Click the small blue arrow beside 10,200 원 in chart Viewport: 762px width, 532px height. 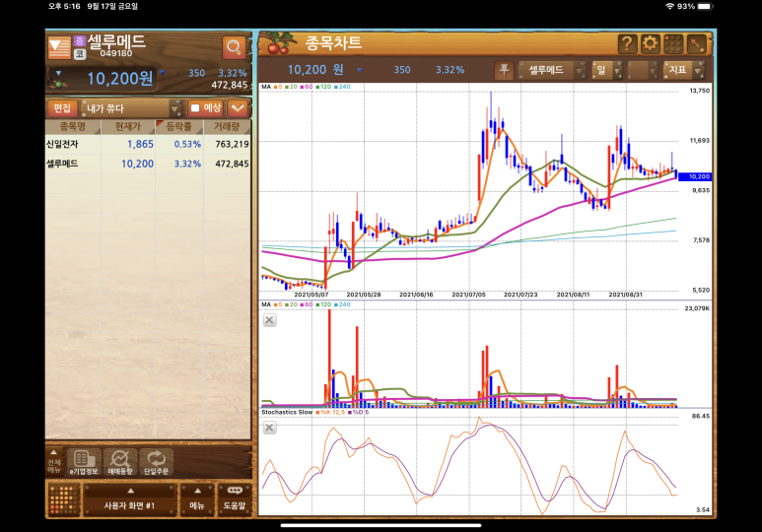[x=359, y=70]
